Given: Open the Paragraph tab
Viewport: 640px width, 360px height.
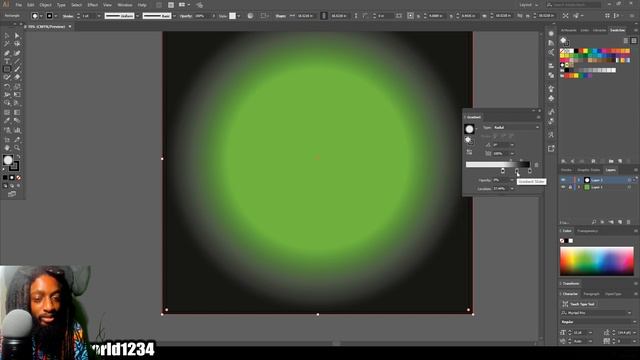Looking at the screenshot, I should [591, 294].
